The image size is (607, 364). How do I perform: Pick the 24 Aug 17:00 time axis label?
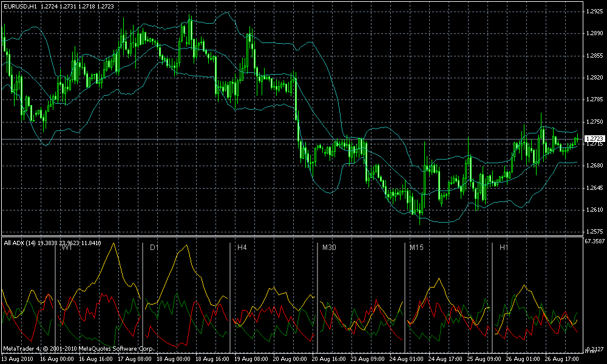[x=446, y=359]
